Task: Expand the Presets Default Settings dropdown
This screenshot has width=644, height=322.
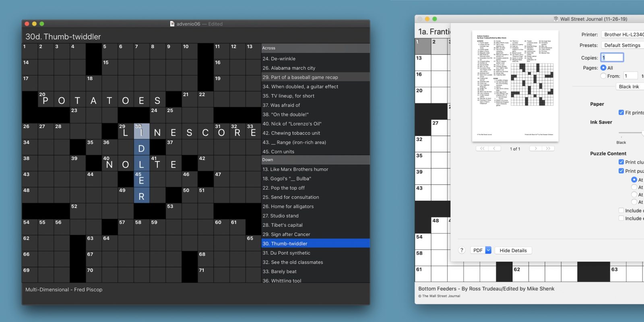Action: tap(622, 45)
